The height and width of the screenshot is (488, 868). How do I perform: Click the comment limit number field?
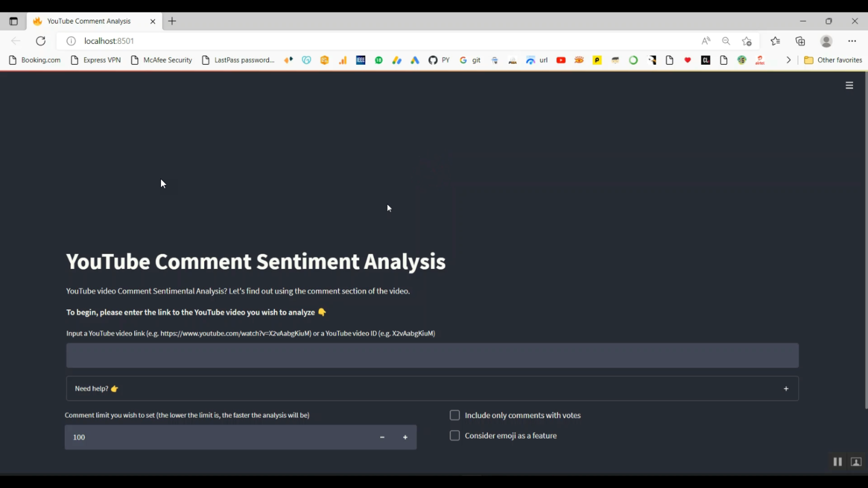click(218, 438)
